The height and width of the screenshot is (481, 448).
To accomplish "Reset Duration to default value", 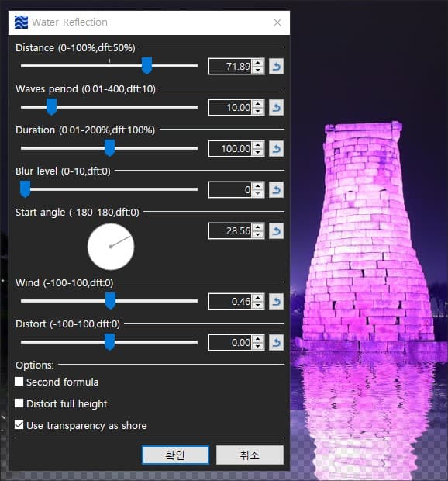I will (x=276, y=148).
